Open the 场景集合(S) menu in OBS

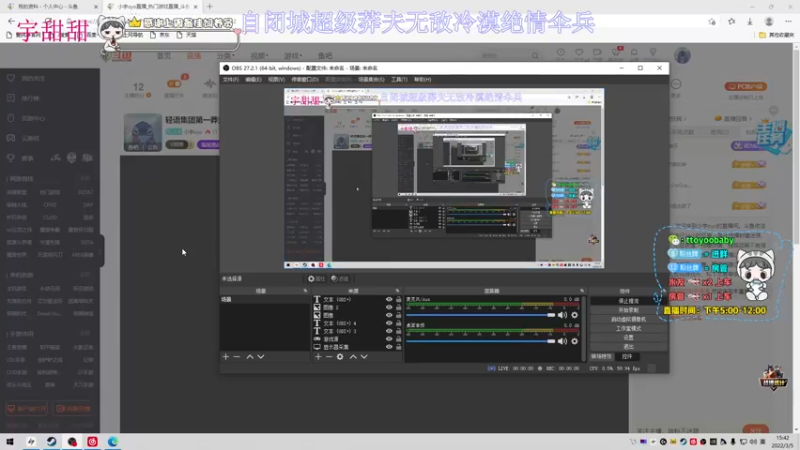[x=371, y=80]
